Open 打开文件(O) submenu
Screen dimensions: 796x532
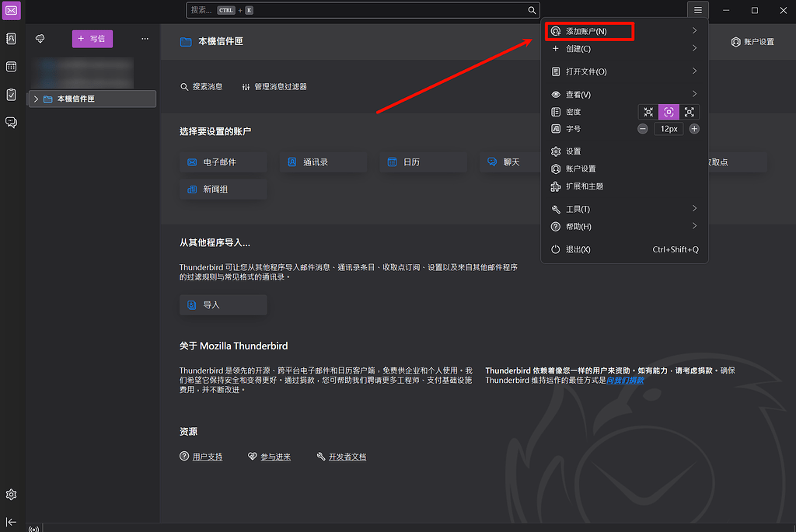click(x=624, y=71)
